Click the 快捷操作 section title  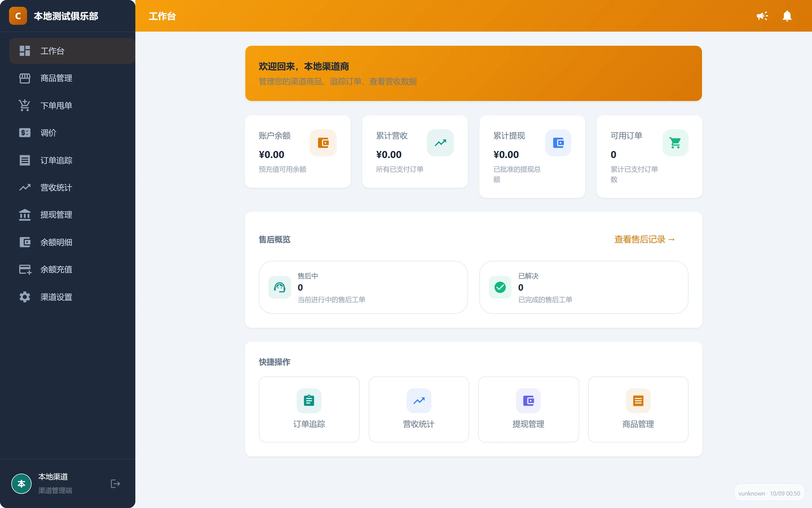tap(274, 362)
